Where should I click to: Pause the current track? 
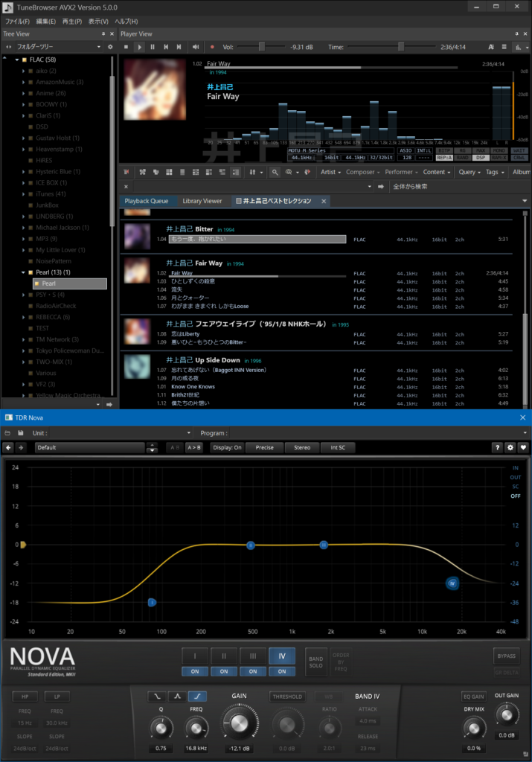[153, 47]
